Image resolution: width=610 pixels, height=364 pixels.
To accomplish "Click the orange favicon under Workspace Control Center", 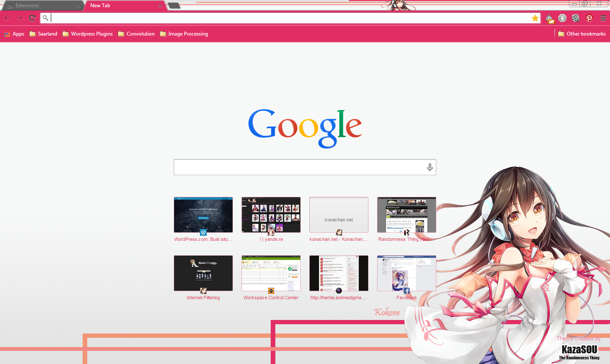I will coord(271,291).
